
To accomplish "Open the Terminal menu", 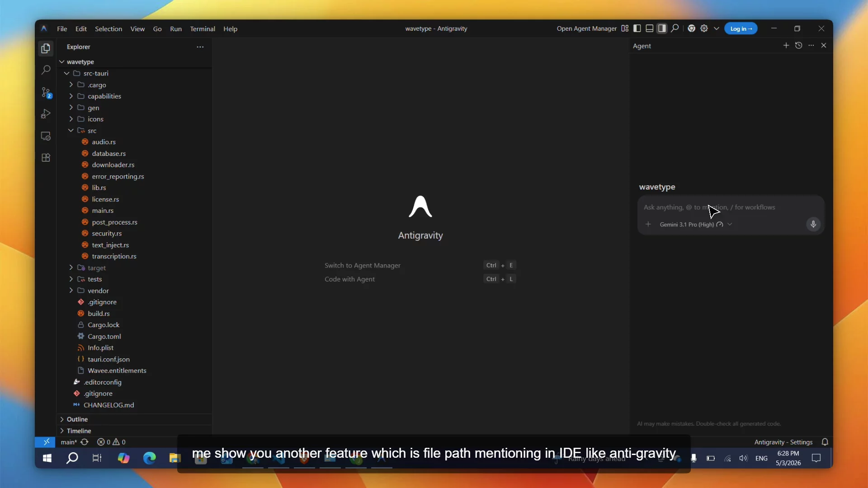I will 203,29.
